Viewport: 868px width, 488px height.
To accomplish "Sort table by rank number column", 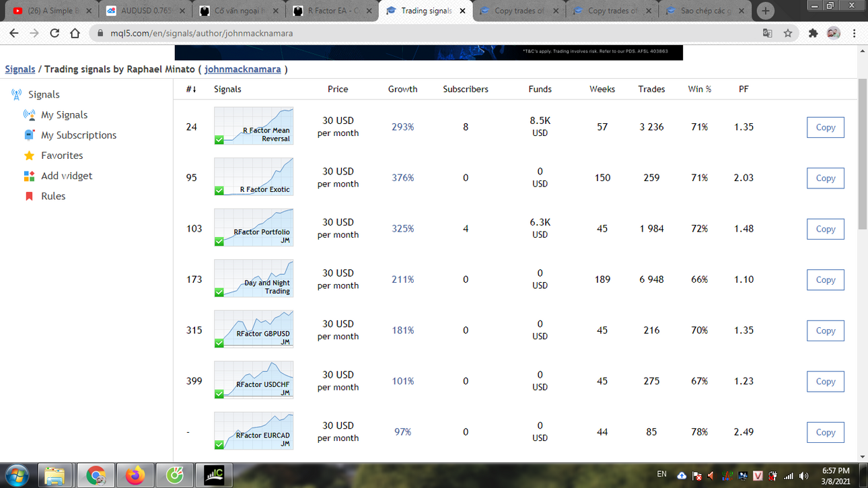I will 191,89.
